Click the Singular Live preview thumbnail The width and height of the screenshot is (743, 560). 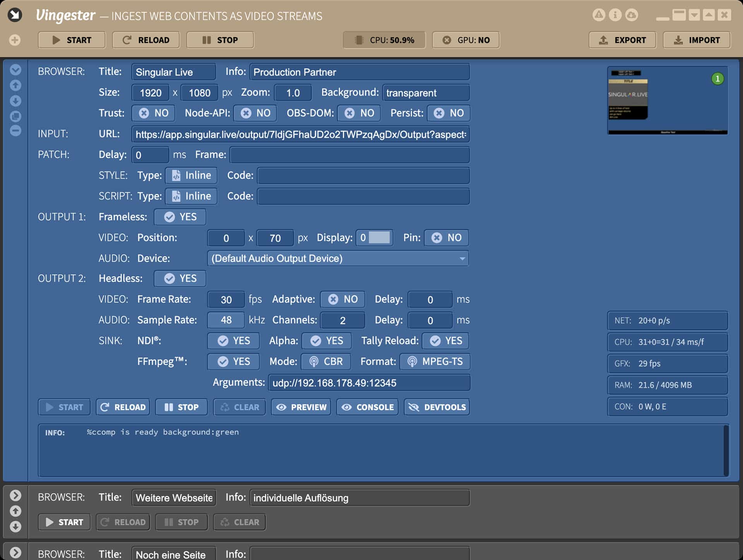667,101
